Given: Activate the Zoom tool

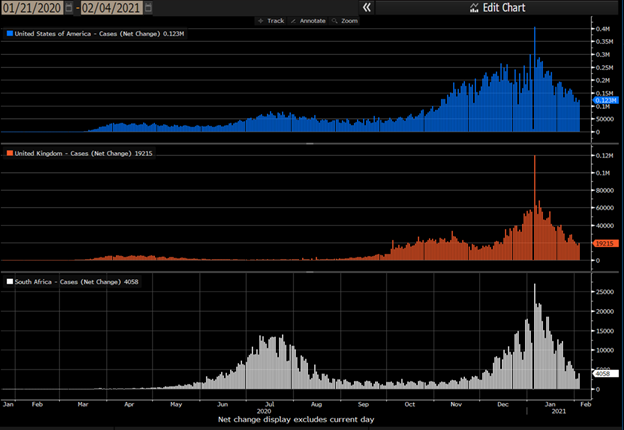Looking at the screenshot, I should (346, 20).
